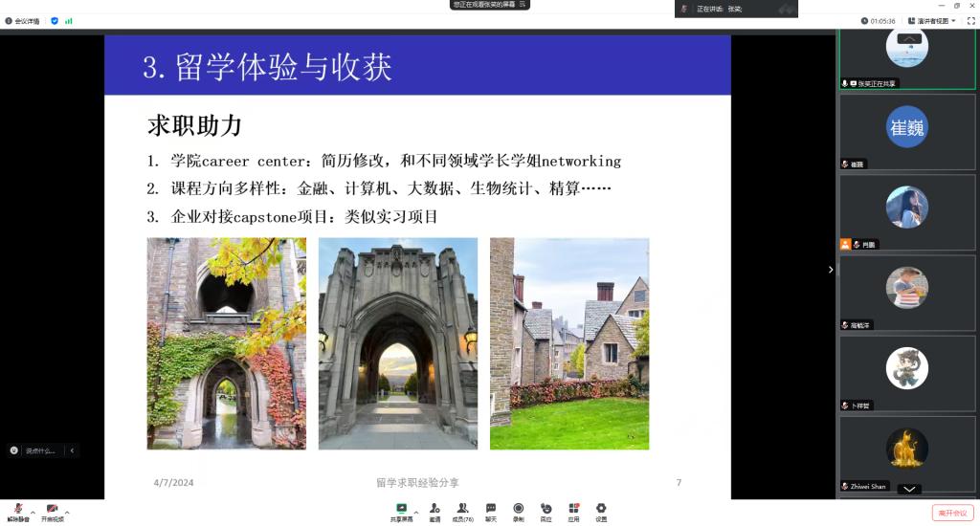This screenshot has width=980, height=526.
Task: Turn on the camera video
Action: pyautogui.click(x=52, y=509)
